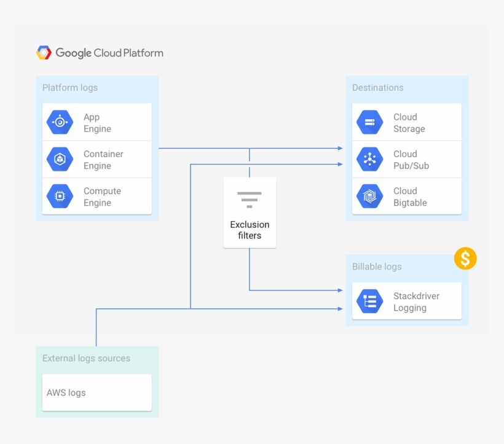Click the Cloud Bigtable hexagon icon
This screenshot has height=444, width=504.
[369, 196]
